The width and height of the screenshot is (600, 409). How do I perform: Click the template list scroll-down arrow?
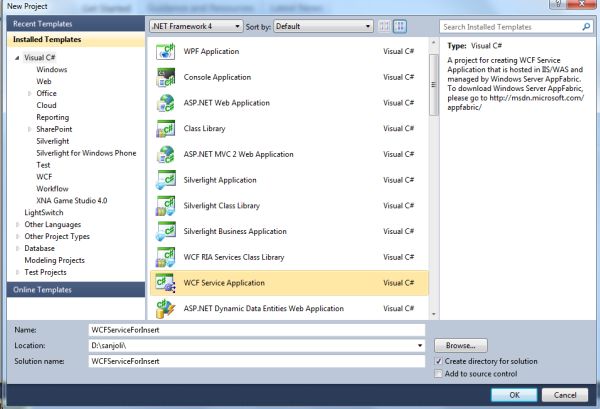tap(434, 314)
